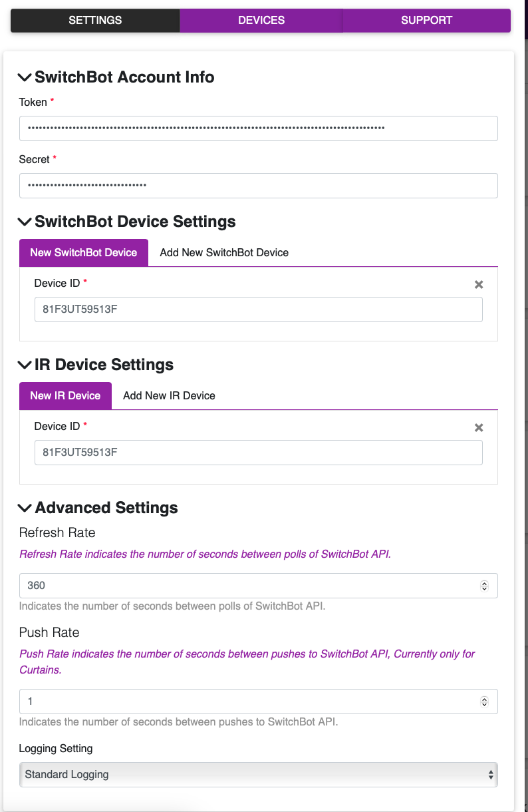Switch to the SUPPORT tab
This screenshot has width=528, height=812.
[x=426, y=20]
